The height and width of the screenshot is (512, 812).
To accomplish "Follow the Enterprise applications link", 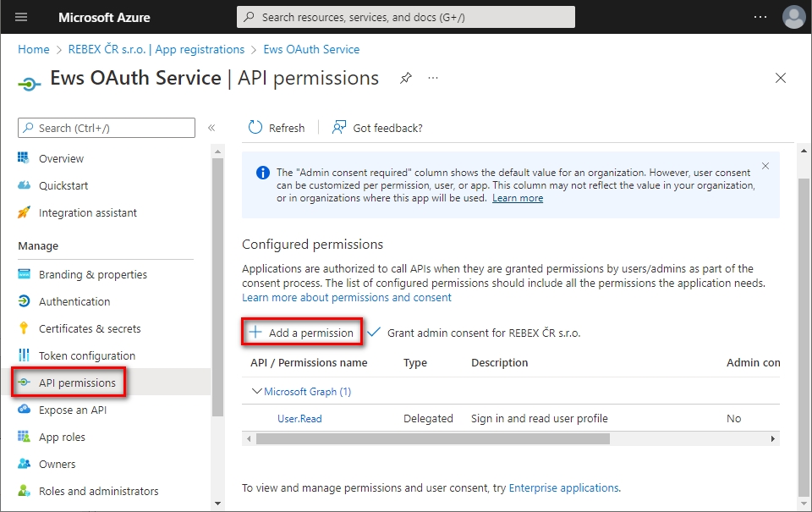I will [x=563, y=487].
